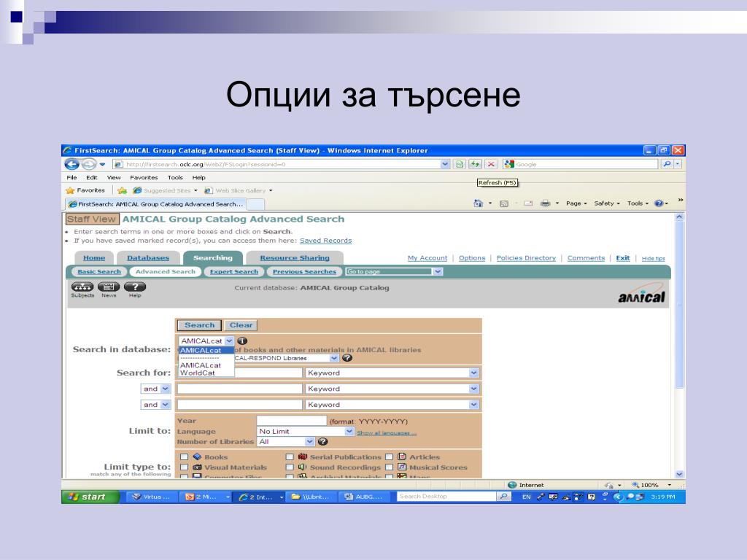Screen dimensions: 747x560
Task: Click the Windows start button
Action: pyautogui.click(x=90, y=497)
